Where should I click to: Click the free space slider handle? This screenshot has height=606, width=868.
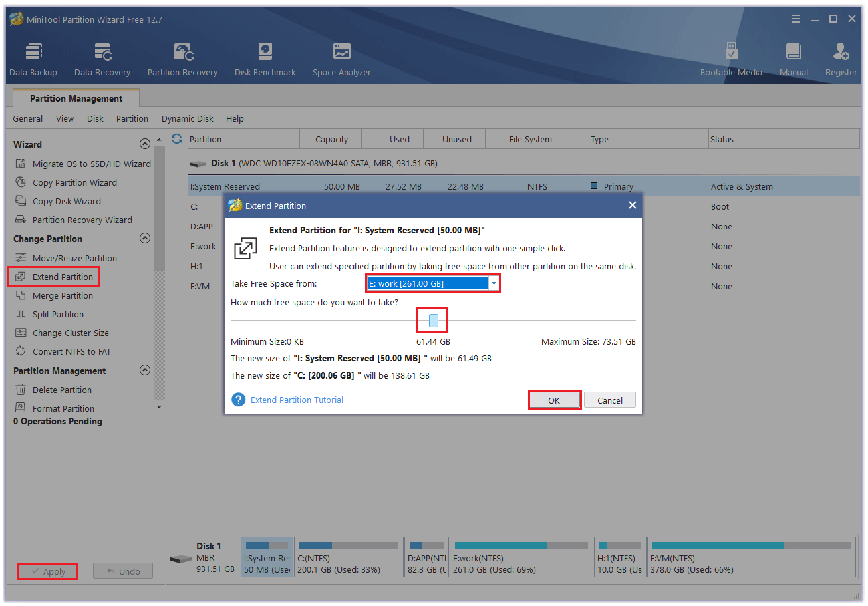[x=434, y=321]
